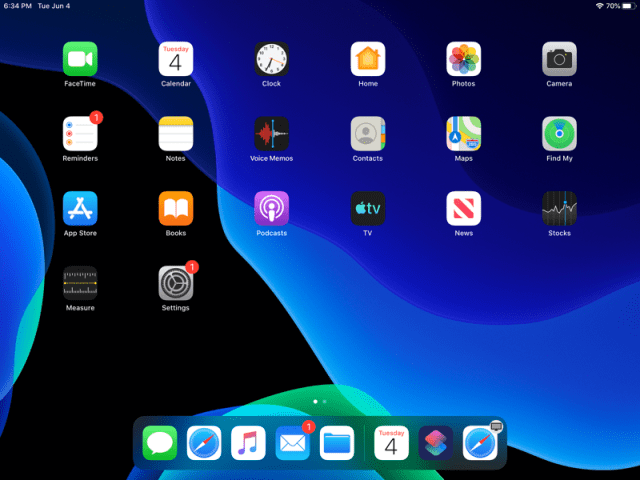
Task: Open the Notes app
Action: pos(176,133)
